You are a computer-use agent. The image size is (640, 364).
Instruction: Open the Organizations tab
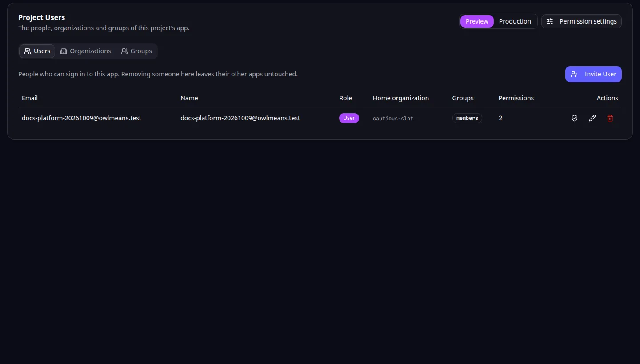85,51
